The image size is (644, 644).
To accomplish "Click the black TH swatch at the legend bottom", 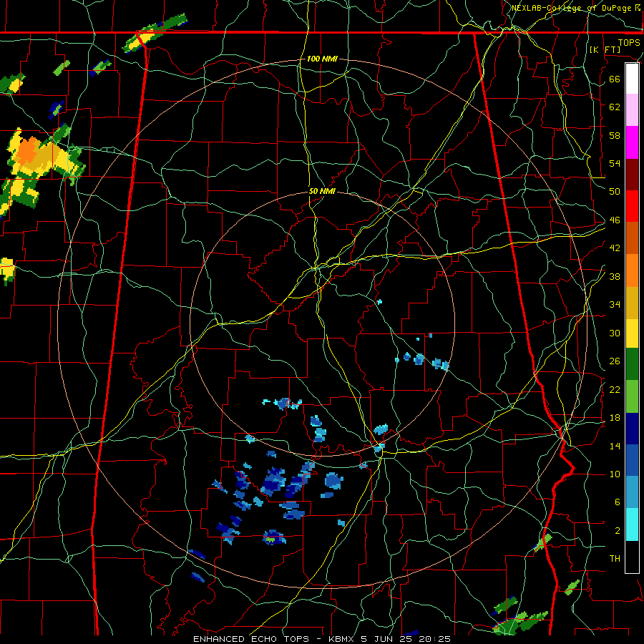I will (x=632, y=557).
